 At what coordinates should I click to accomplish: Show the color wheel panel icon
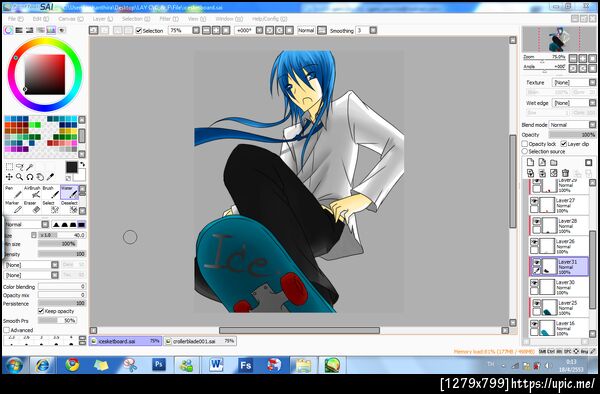[x=8, y=30]
